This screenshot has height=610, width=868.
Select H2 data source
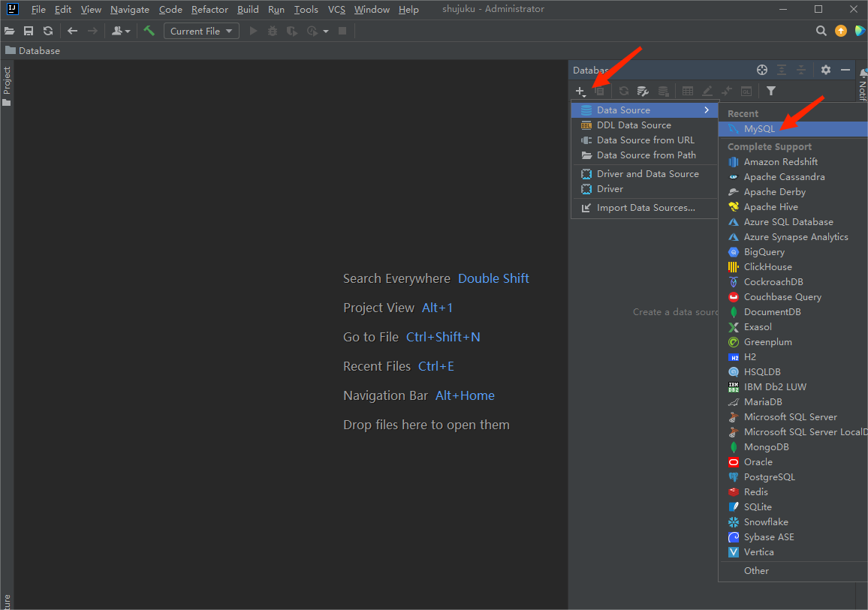(x=793, y=356)
